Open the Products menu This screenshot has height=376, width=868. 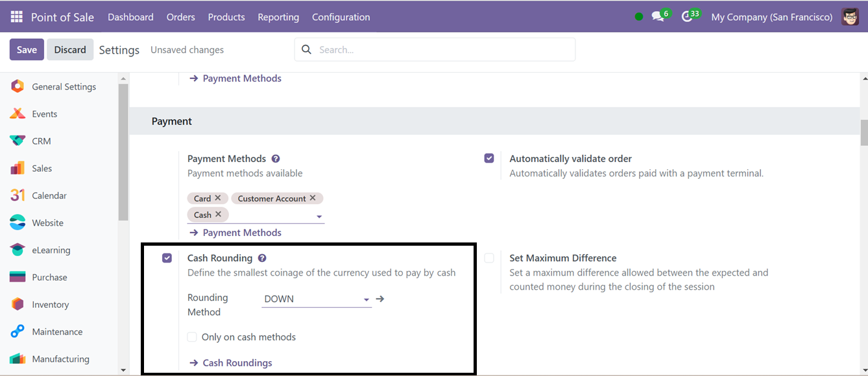226,17
